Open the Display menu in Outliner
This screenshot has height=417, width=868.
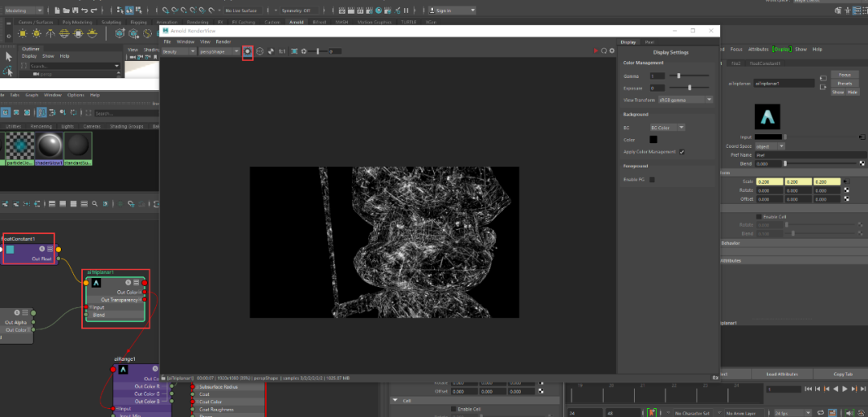30,56
